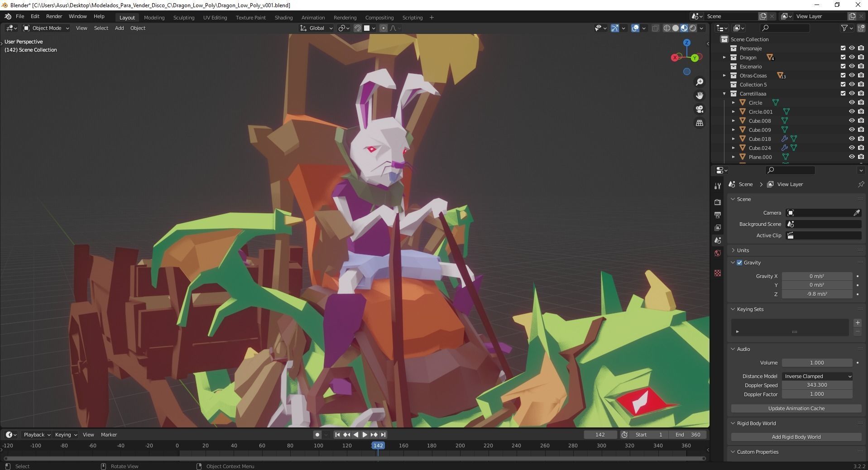Add a new keying set with plus button
The width and height of the screenshot is (868, 470).
coord(858,323)
